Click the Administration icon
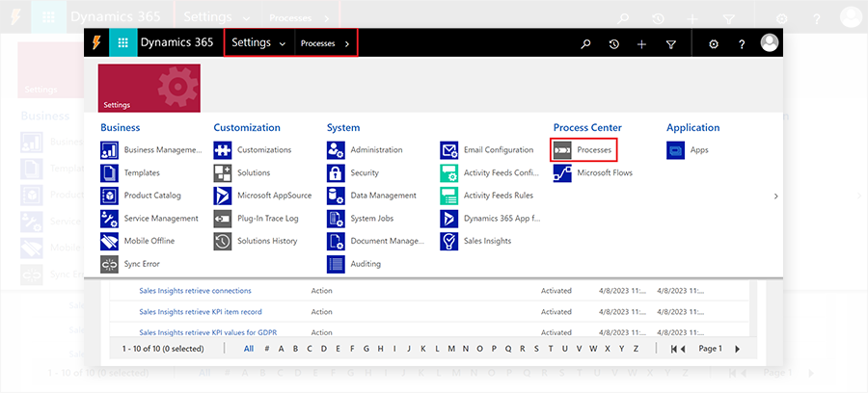This screenshot has height=393, width=868. click(x=336, y=150)
